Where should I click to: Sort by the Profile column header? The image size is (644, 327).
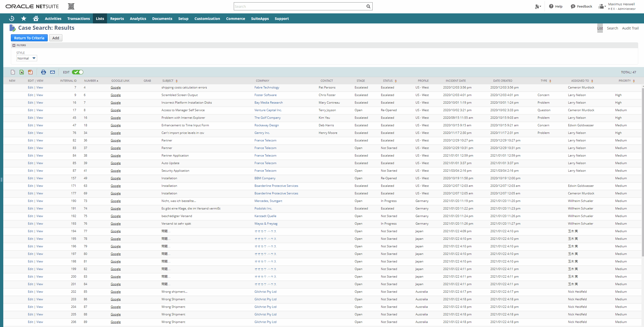423,81
